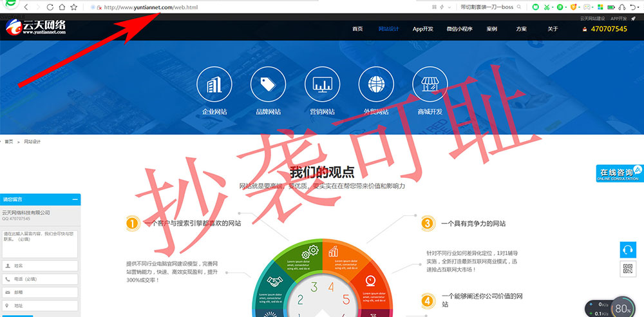The height and width of the screenshot is (317, 644).
Task: Open the 在线咨询 online consultation button
Action: tap(620, 173)
